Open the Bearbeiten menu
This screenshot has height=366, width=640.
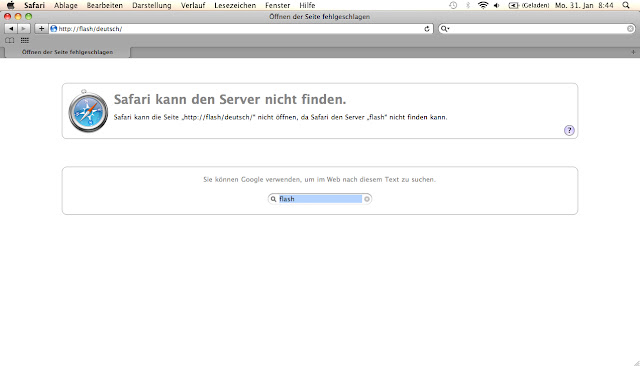point(104,5)
